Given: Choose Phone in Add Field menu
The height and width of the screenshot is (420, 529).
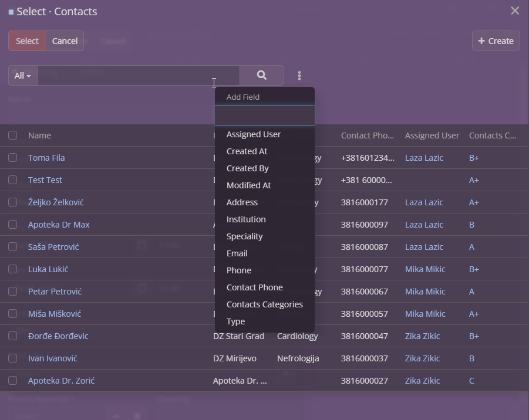Looking at the screenshot, I should pyautogui.click(x=265, y=270).
